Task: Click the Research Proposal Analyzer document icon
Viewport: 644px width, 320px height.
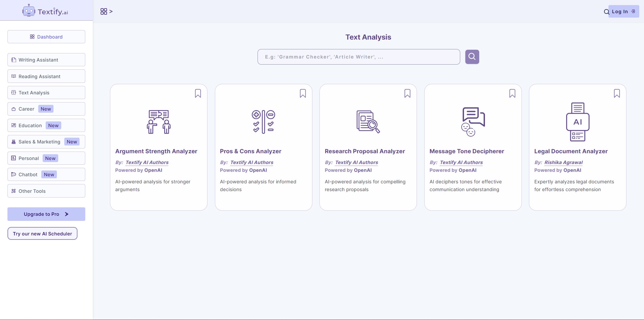Action: tap(368, 122)
